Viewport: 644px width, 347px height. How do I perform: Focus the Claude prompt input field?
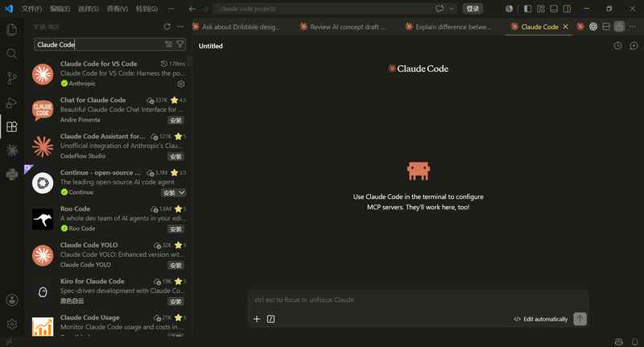[x=418, y=299]
